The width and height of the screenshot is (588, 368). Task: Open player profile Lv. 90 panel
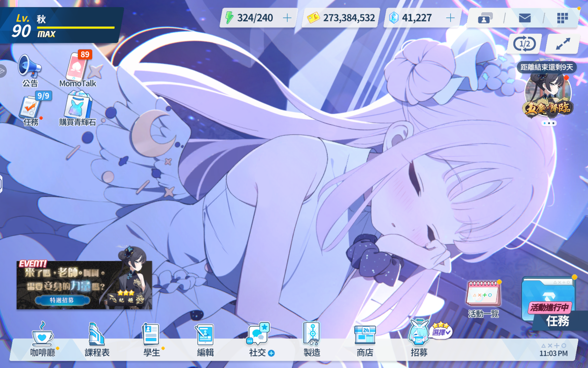61,25
